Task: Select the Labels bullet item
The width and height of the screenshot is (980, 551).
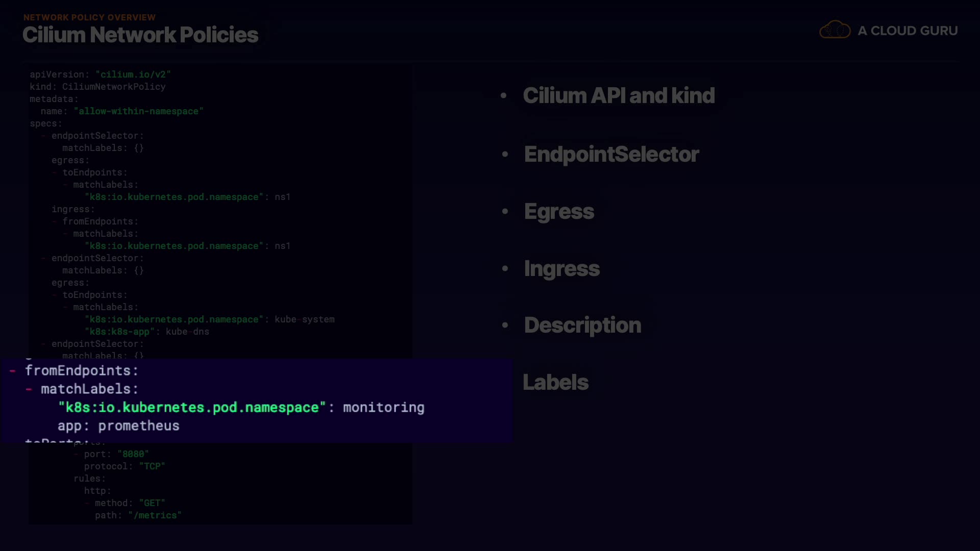Action: click(555, 382)
